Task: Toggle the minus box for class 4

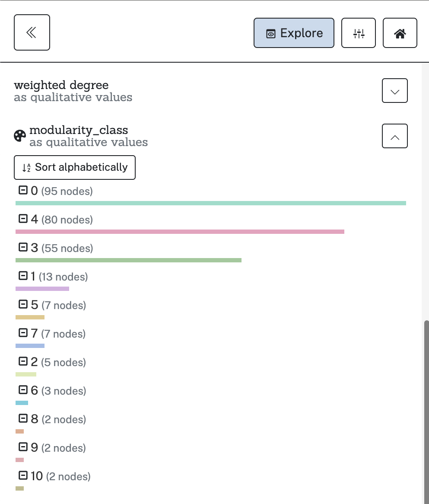Action: [x=23, y=219]
